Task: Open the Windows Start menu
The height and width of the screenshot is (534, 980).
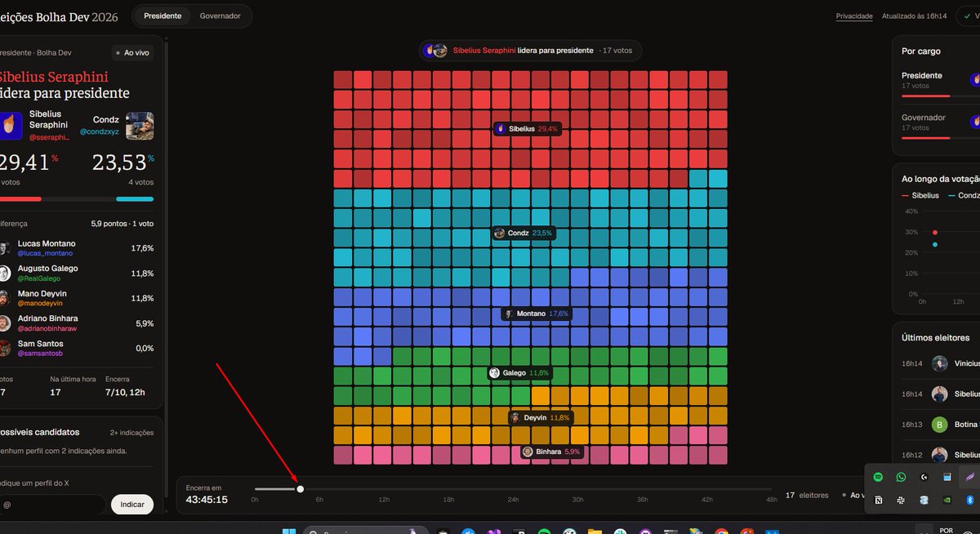Action: tap(289, 532)
